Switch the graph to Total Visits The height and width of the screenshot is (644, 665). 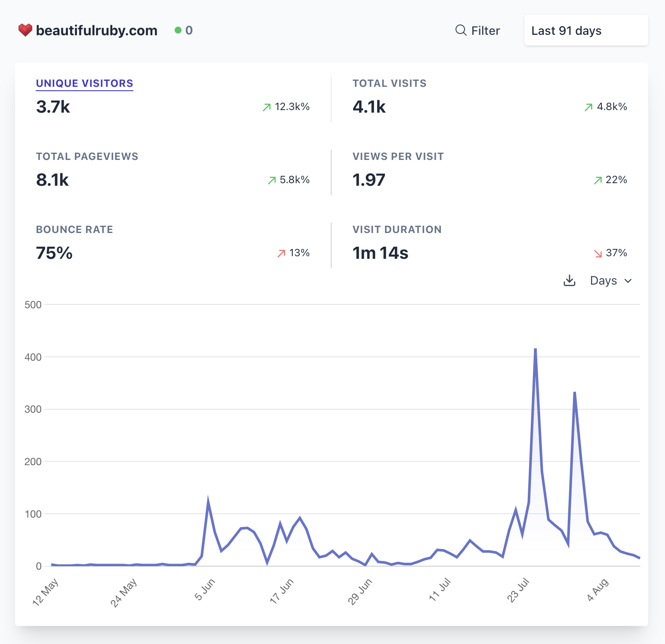(389, 83)
